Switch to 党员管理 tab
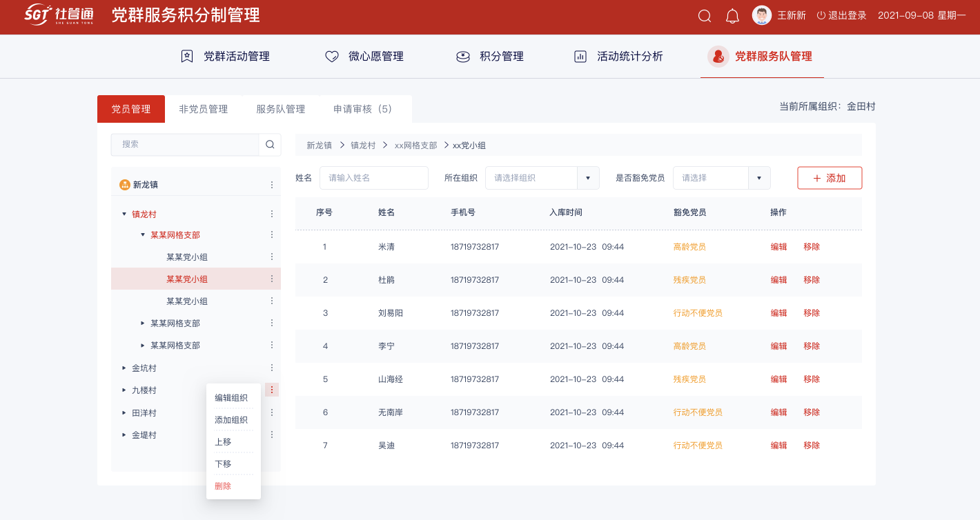980x520 pixels. pos(131,109)
